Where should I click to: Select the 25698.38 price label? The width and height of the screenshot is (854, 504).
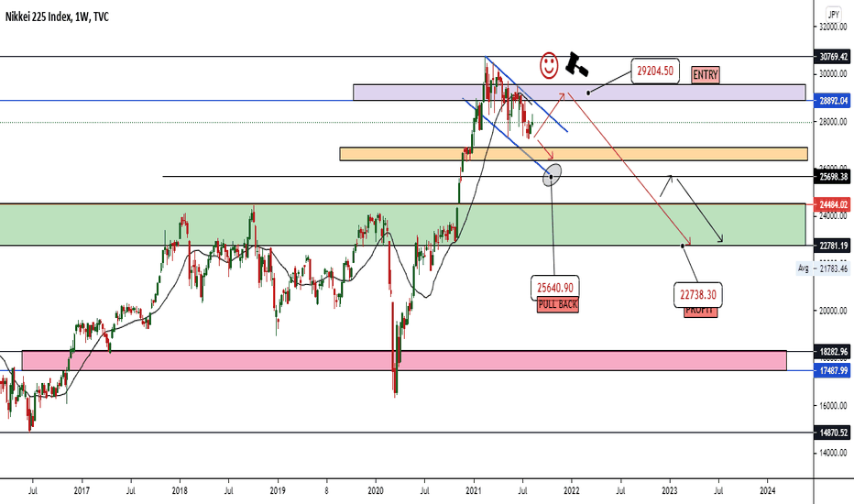coord(833,177)
